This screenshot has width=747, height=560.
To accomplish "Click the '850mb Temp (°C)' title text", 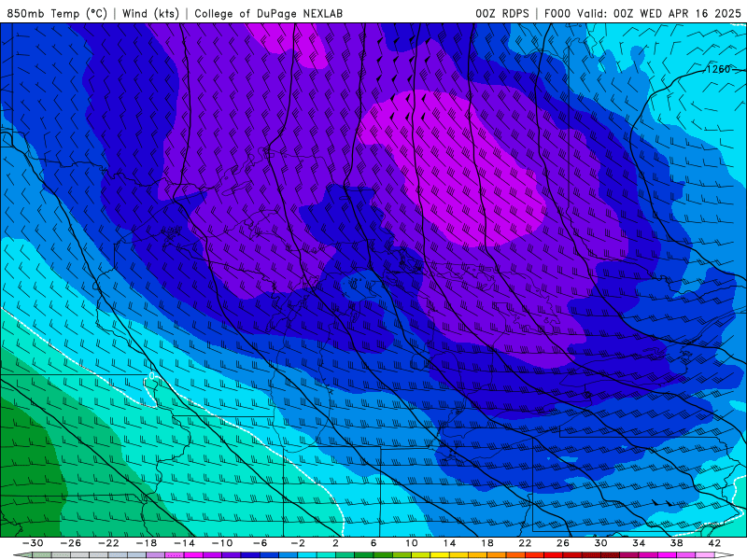I will (57, 13).
